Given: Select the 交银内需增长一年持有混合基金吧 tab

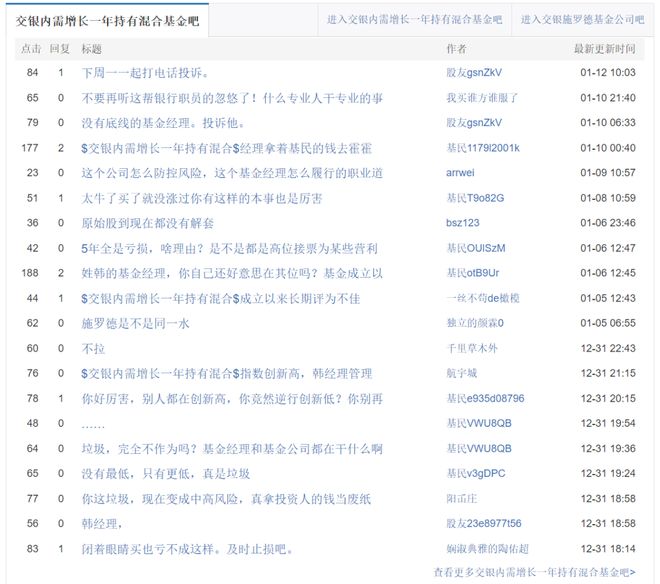Looking at the screenshot, I should coord(107,21).
